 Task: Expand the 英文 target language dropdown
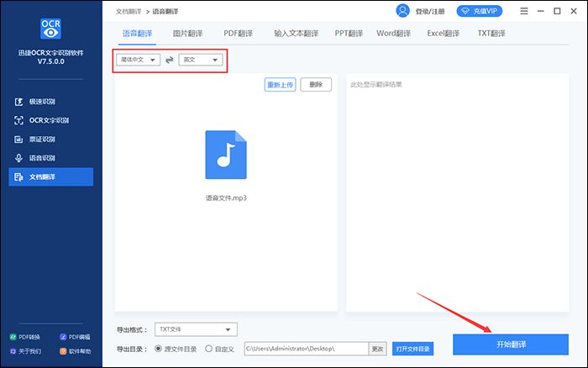(202, 60)
